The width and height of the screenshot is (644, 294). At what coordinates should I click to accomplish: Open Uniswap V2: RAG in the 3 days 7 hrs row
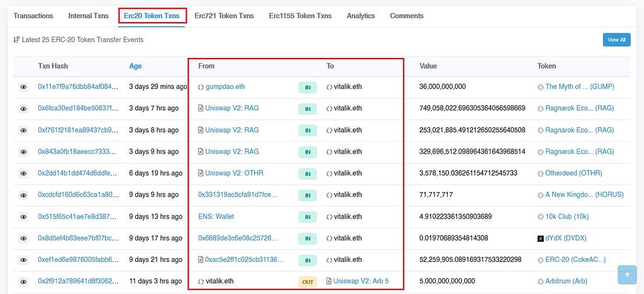232,108
